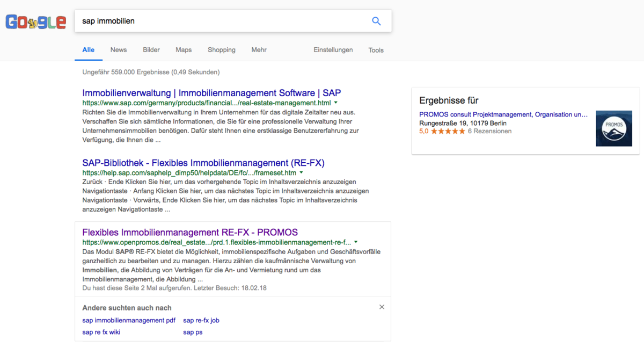
Task: Click the sap.com real-estate-management green URL
Action: 207,103
